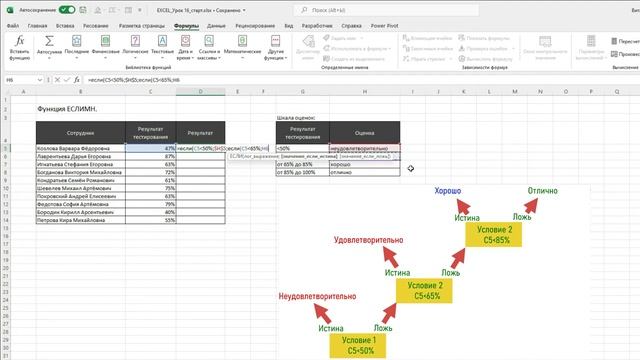Switch to the Вставка tab

pyautogui.click(x=65, y=26)
